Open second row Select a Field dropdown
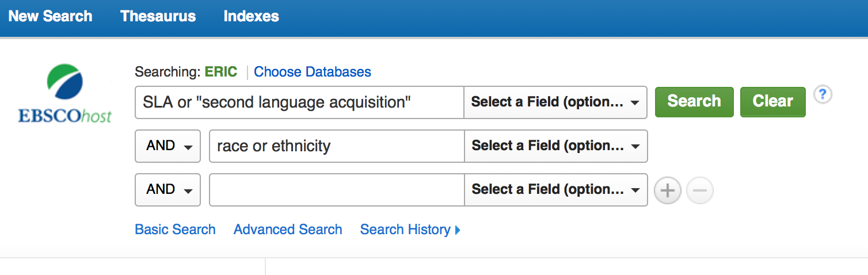Screen dimensions: 868x275 point(555,146)
